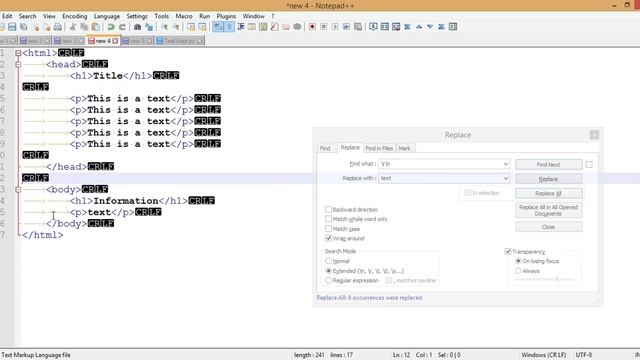Select the Regular expression radio button
This screenshot has width=640, height=360.
[x=328, y=280]
